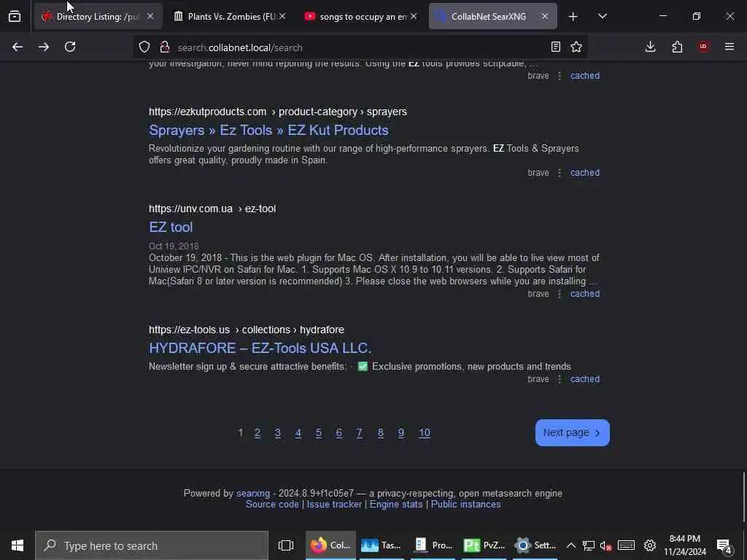List all tabs dropdown arrow
This screenshot has width=747, height=560.
[602, 16]
